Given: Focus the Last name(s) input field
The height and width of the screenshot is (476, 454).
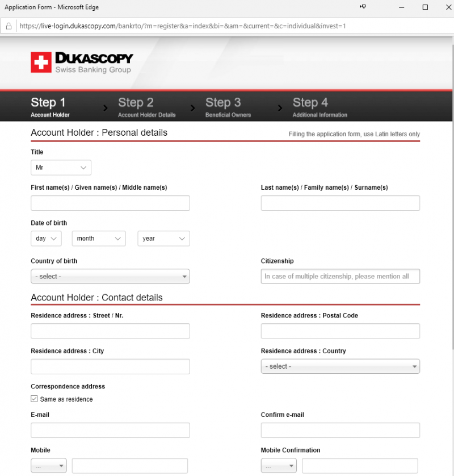Looking at the screenshot, I should 340,203.
